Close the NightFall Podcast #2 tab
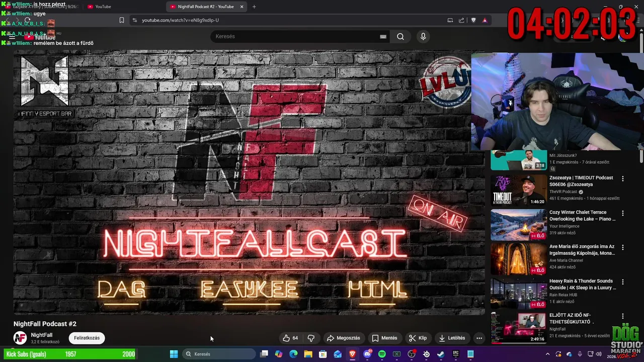 pyautogui.click(x=242, y=7)
